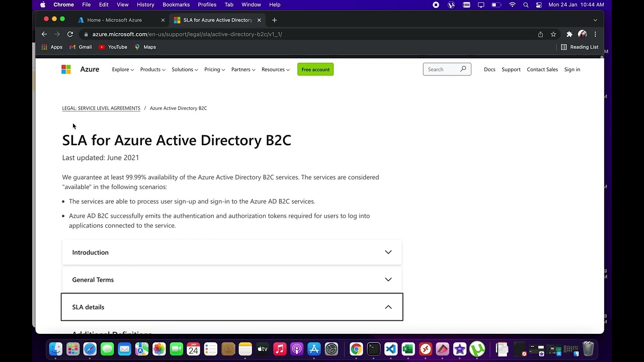Open Legal: Service Level Agreements breadcrumb
The image size is (644, 362).
101,108
